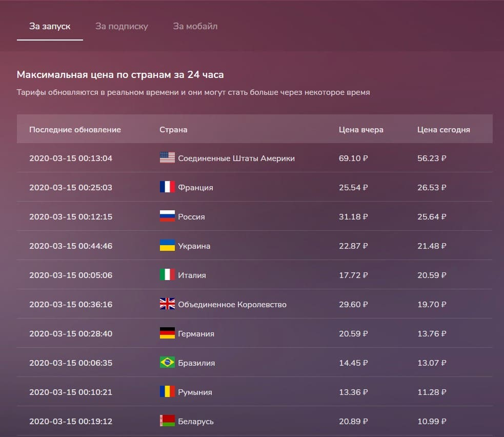Click timestamp 2020-03-15 00:06:35
This screenshot has width=504, height=437.
[71, 363]
